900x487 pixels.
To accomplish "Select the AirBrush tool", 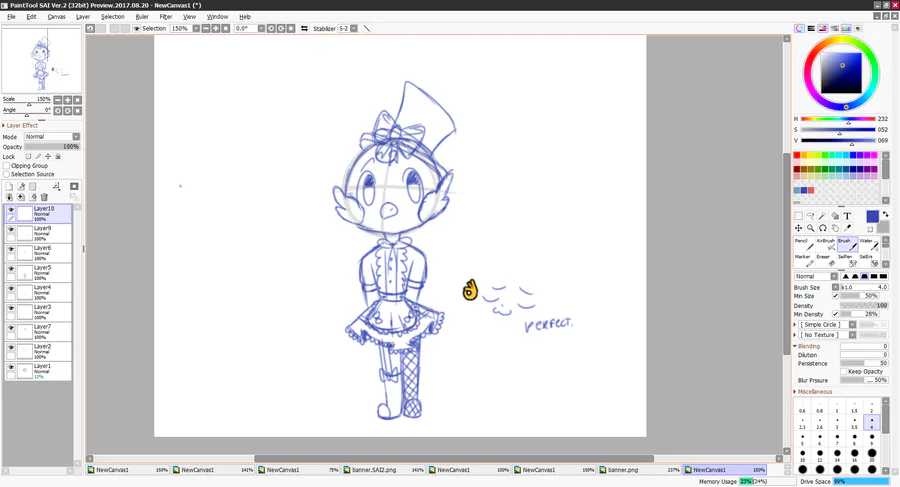I will coord(826,244).
